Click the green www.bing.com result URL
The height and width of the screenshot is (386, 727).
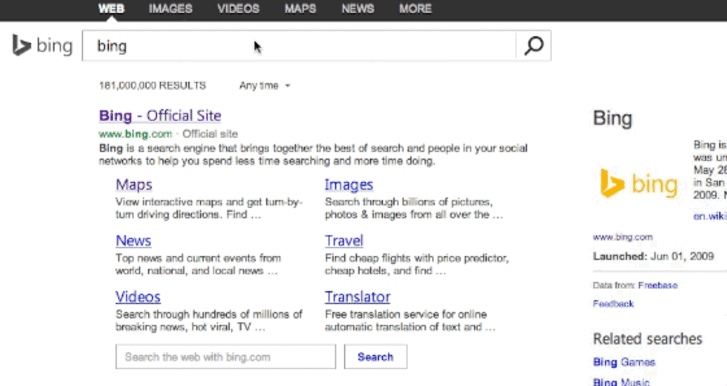tap(135, 134)
